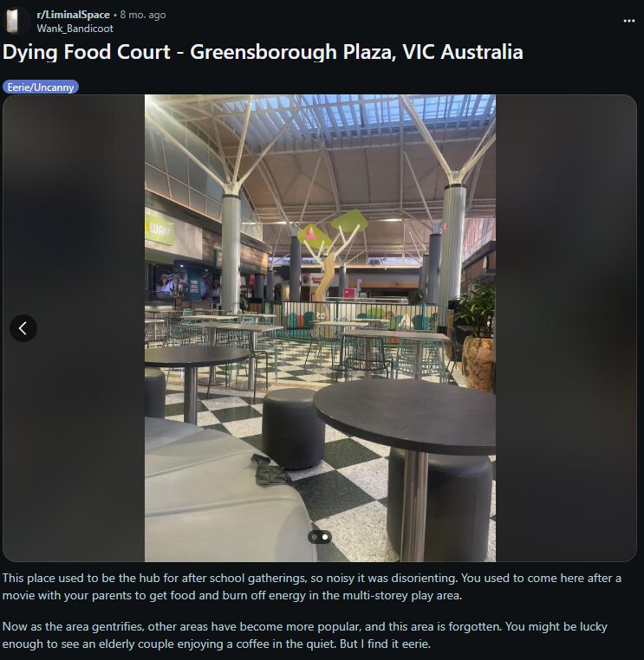Filter by the Eerie/Uncanny flair tag

click(41, 87)
